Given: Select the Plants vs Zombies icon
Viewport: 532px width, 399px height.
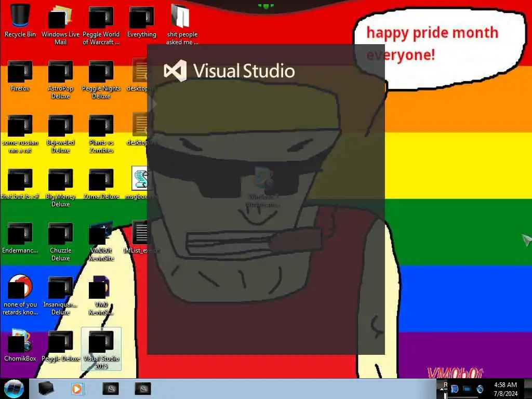Looking at the screenshot, I should 101,134.
